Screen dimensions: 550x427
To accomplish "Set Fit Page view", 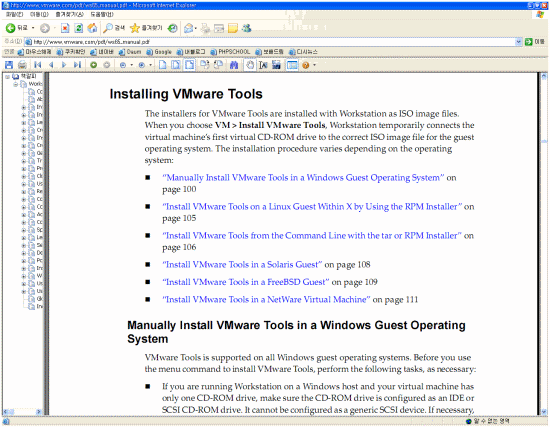I will tap(176, 65).
